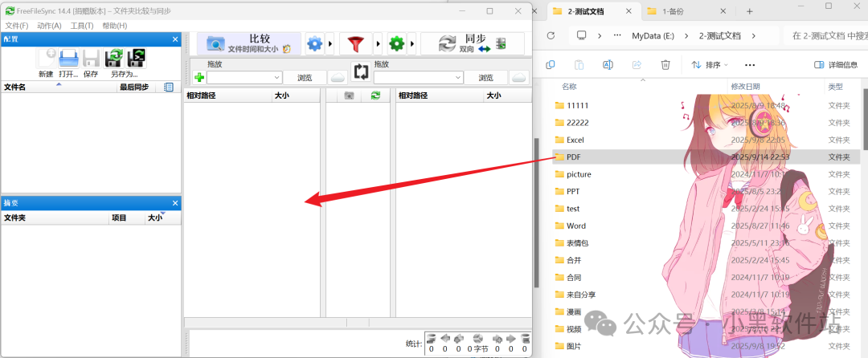This screenshot has height=358, width=868.
Task: Swap sides icon between folder inputs
Action: coord(361,71)
